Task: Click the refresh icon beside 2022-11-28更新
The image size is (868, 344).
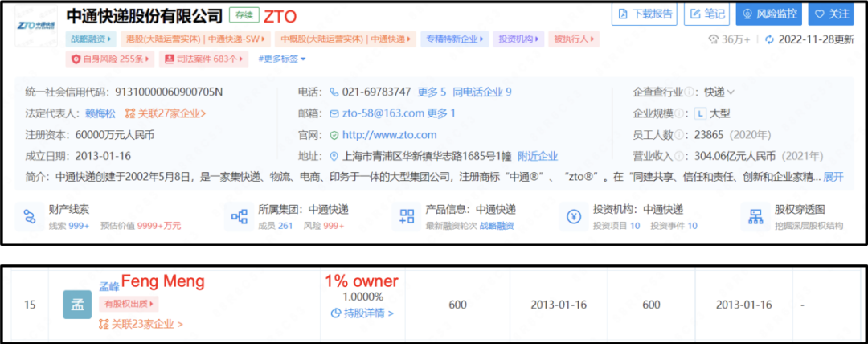Action: pyautogui.click(x=769, y=39)
